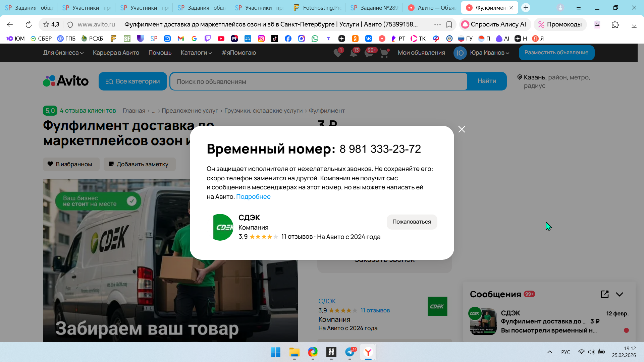Viewport: 644px width, 362px height.
Task: Close the temporary phone number popup
Action: point(462,129)
